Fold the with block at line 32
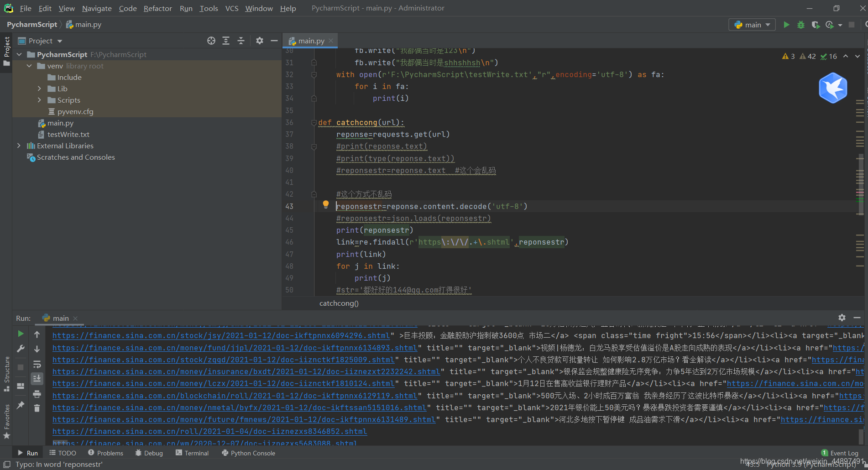The image size is (868, 470). pyautogui.click(x=314, y=74)
